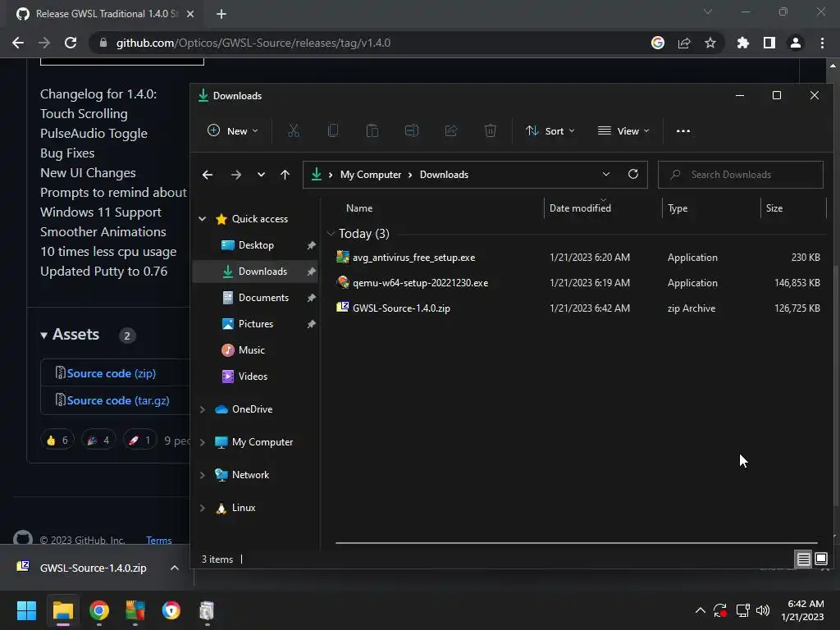Select Pictures in Quick access
840x630 pixels.
pos(255,324)
